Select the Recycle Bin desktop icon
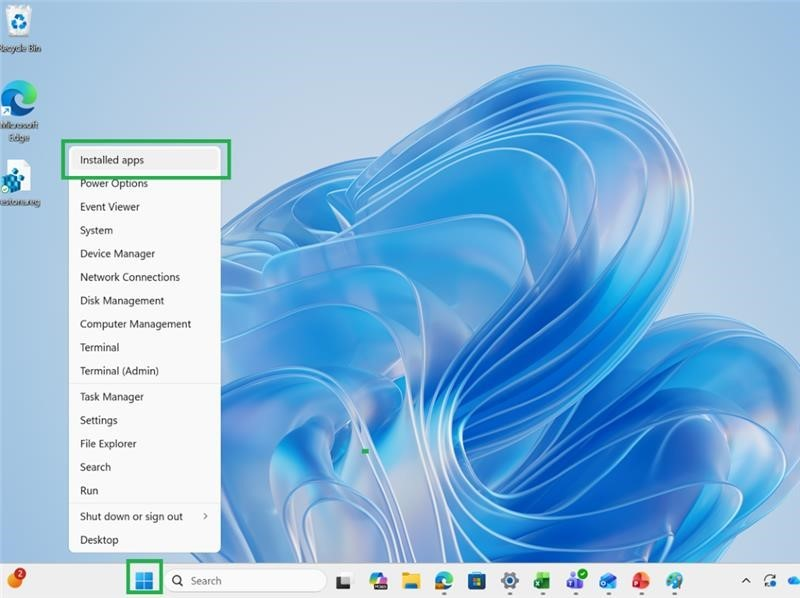Viewport: 800px width, 598px height. (19, 28)
